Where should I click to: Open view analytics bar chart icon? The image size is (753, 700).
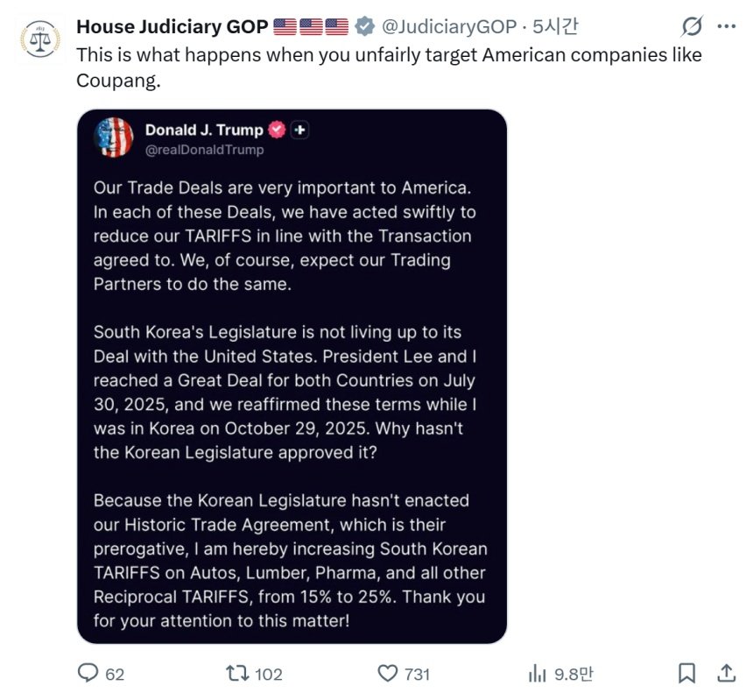pos(537,673)
